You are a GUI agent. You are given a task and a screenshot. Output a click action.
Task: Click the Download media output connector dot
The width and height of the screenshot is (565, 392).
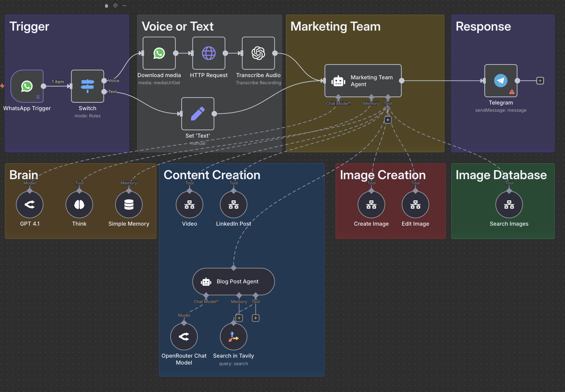(x=176, y=53)
